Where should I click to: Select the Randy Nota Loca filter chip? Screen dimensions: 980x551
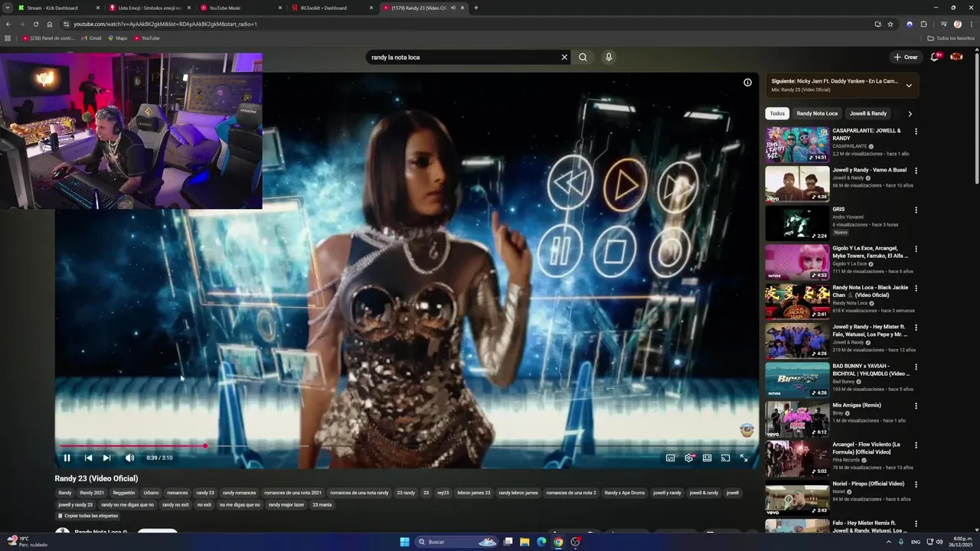coord(817,113)
